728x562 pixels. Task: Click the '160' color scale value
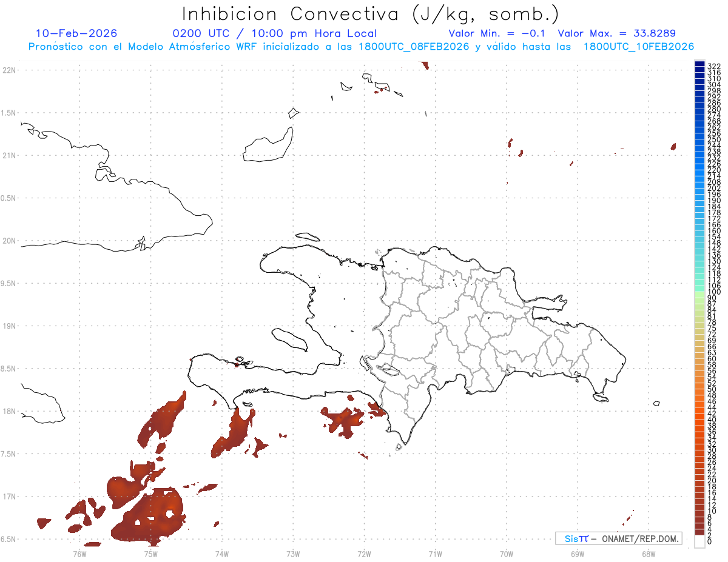(713, 230)
